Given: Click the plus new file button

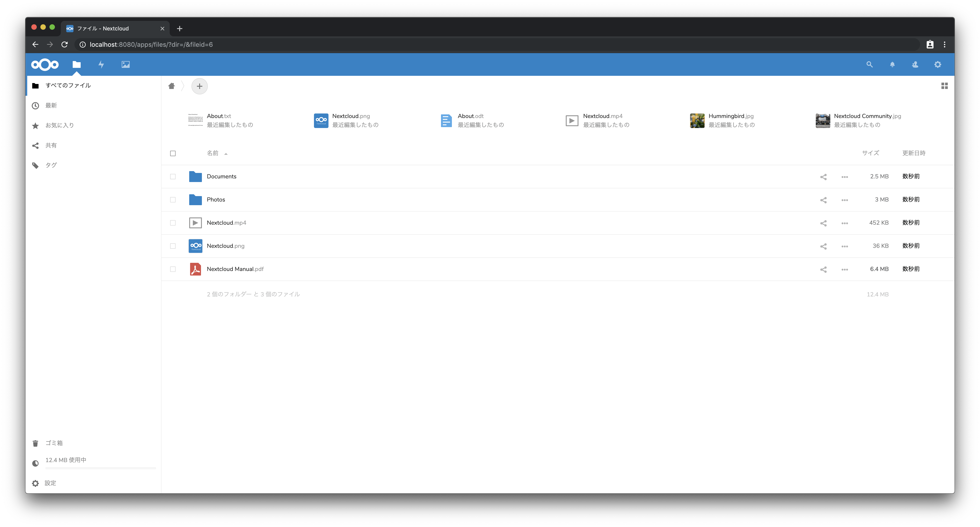Looking at the screenshot, I should [199, 86].
